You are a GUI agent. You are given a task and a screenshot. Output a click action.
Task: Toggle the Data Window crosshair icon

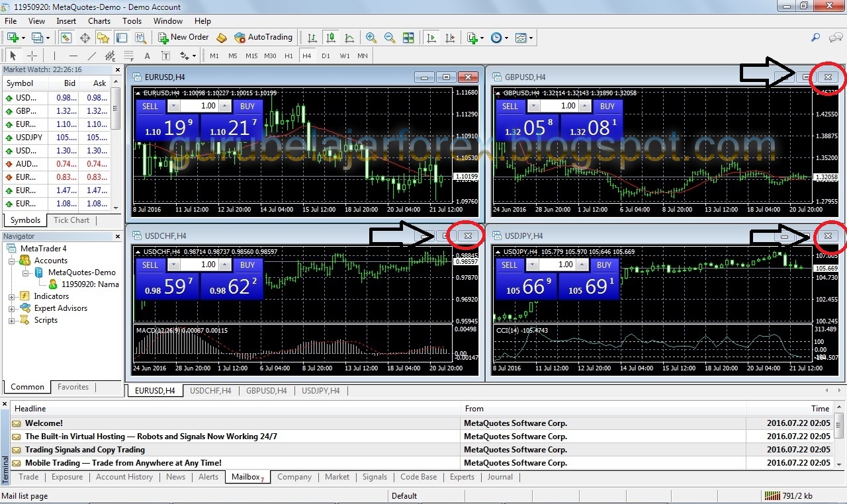85,38
